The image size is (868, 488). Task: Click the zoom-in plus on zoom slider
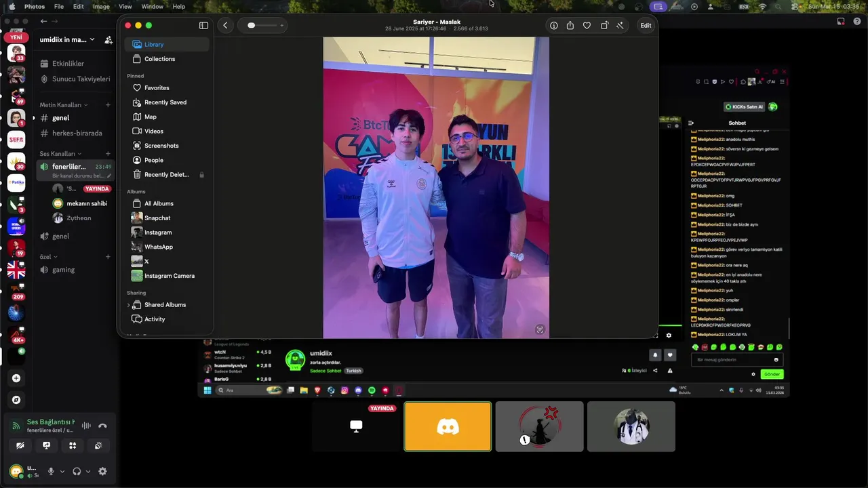tap(282, 26)
